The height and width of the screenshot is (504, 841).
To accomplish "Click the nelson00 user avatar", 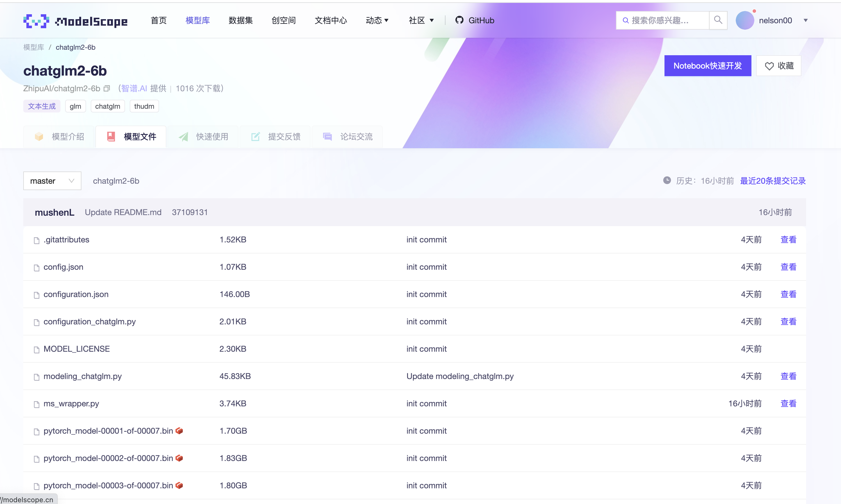I will pos(744,20).
